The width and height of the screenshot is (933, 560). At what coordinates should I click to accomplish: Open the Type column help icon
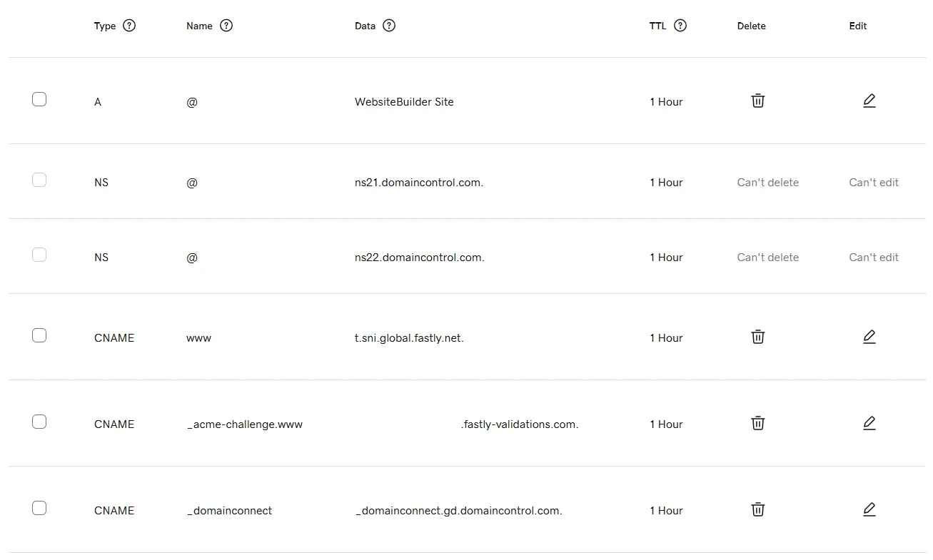click(129, 26)
